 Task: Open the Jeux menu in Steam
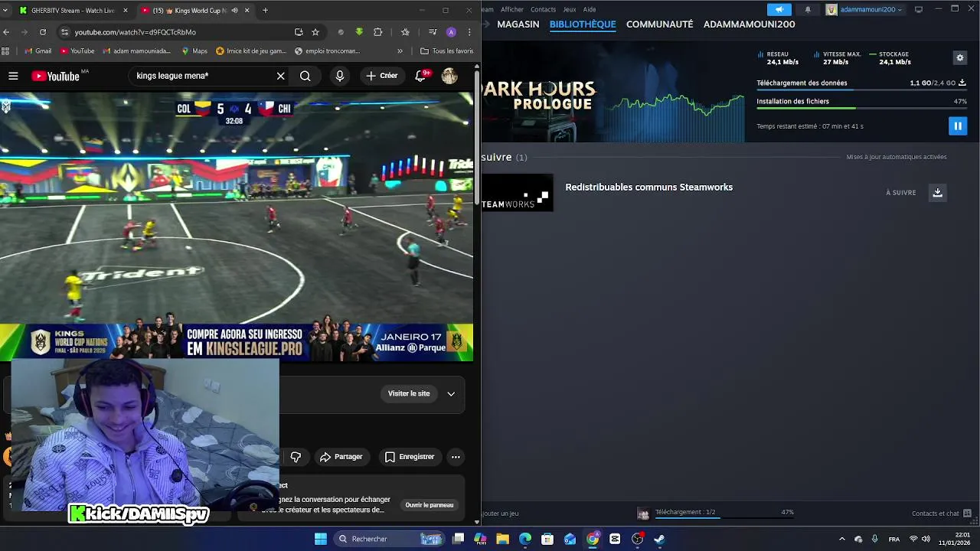570,9
